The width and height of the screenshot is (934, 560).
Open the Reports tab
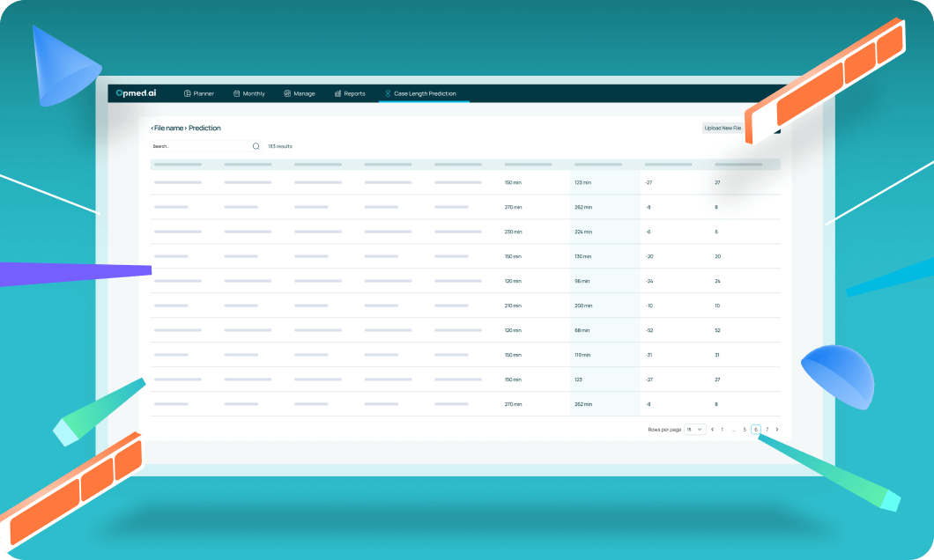pyautogui.click(x=350, y=93)
